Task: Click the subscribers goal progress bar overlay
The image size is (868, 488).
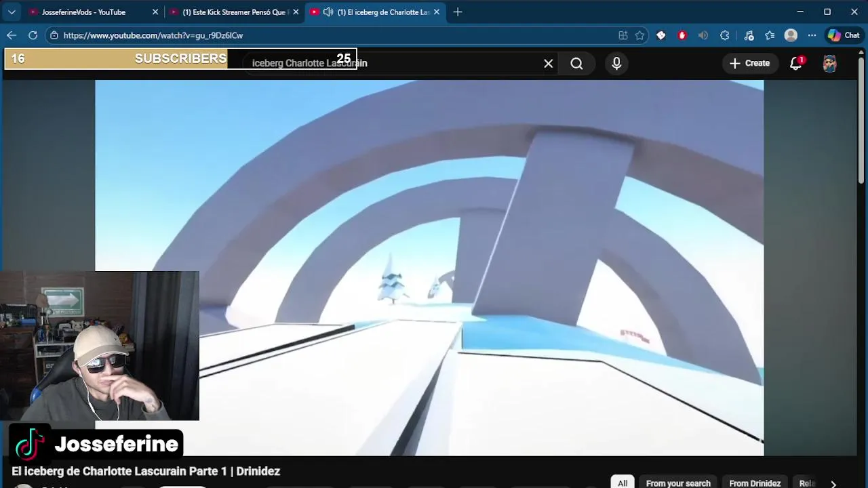Action: click(x=180, y=59)
